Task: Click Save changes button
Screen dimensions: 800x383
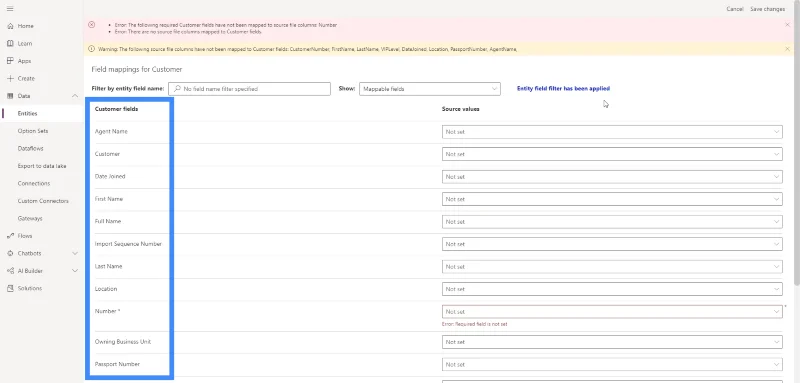Action: pyautogui.click(x=767, y=9)
